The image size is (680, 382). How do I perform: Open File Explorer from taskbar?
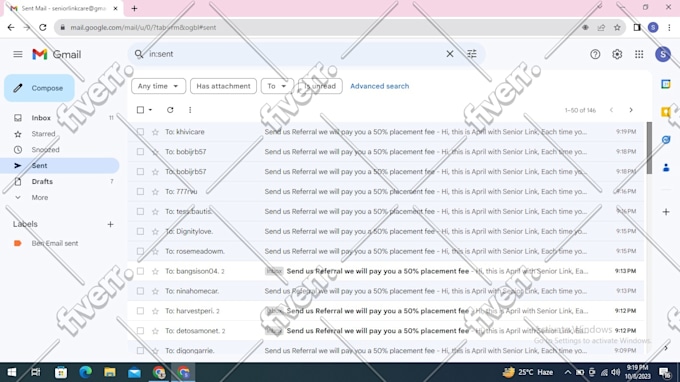click(x=110, y=372)
